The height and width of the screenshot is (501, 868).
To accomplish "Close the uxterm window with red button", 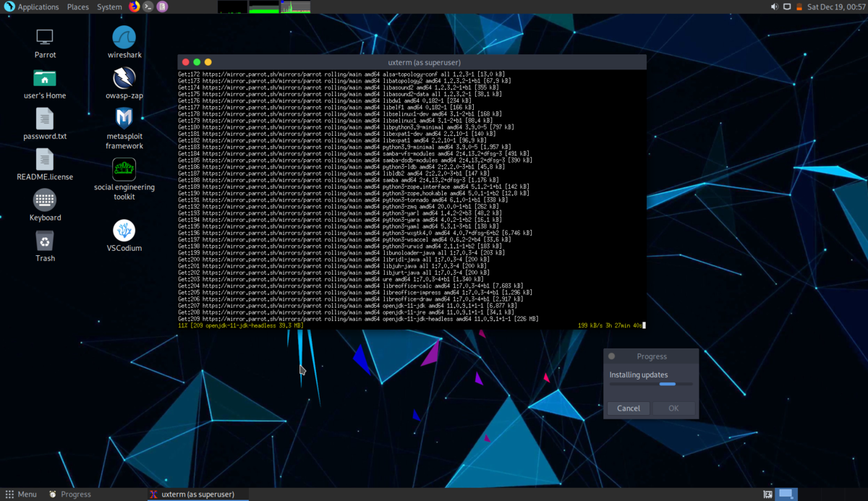I will coord(186,62).
